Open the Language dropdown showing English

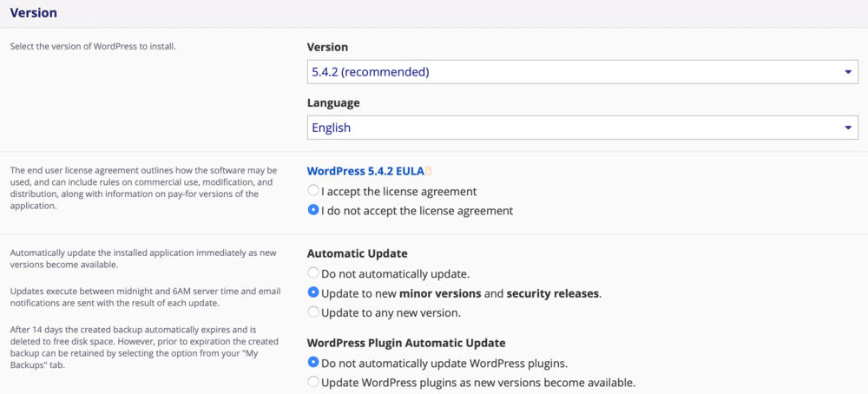582,128
